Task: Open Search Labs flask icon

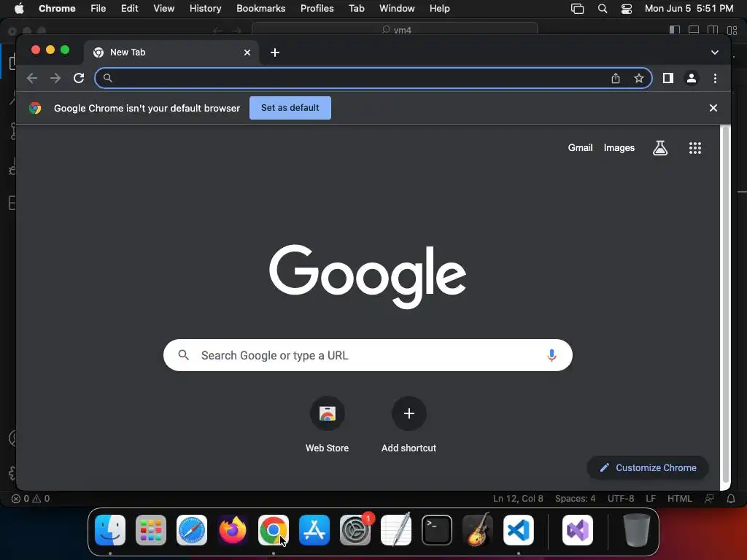Action: point(659,148)
